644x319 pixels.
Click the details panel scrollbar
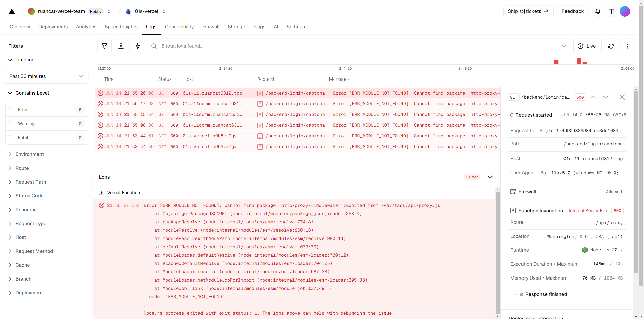click(x=636, y=182)
